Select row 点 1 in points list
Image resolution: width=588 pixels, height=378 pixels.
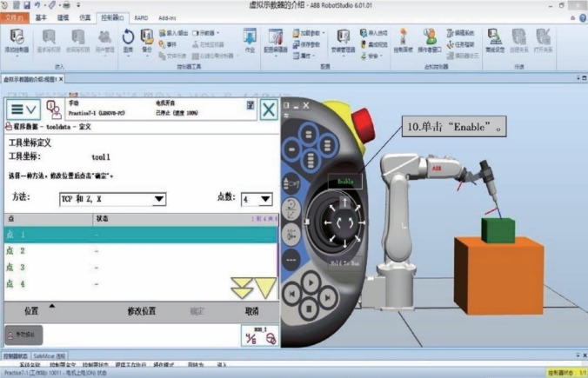141,235
